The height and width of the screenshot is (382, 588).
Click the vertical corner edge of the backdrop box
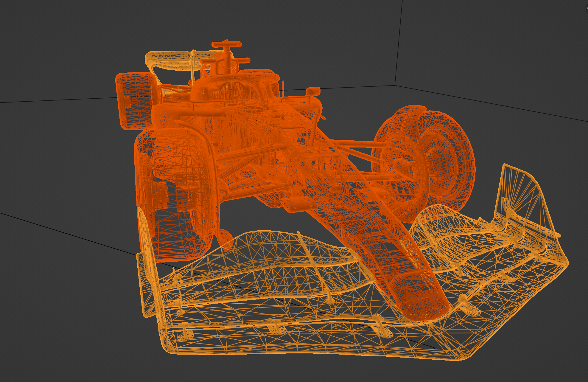[x=399, y=42]
